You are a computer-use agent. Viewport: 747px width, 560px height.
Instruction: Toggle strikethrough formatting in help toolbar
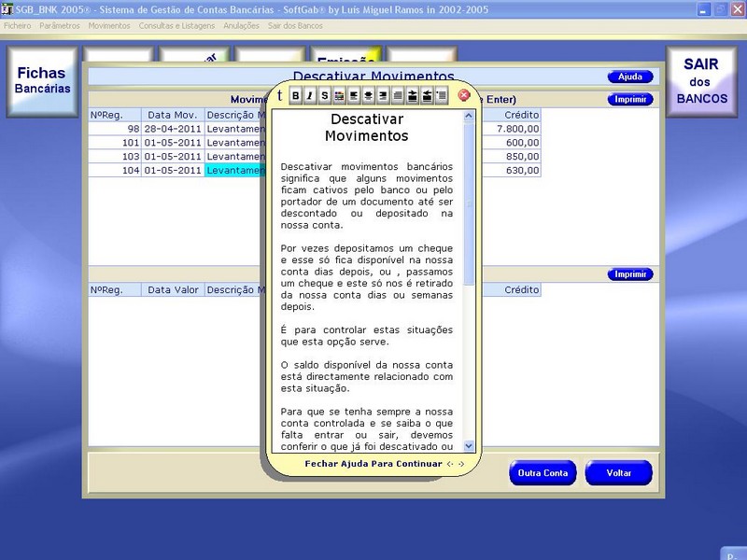click(324, 95)
